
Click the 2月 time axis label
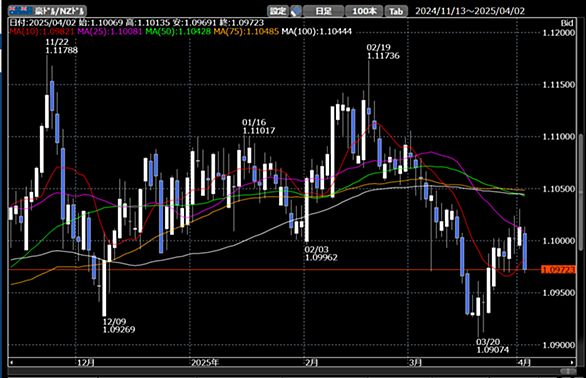[311, 362]
